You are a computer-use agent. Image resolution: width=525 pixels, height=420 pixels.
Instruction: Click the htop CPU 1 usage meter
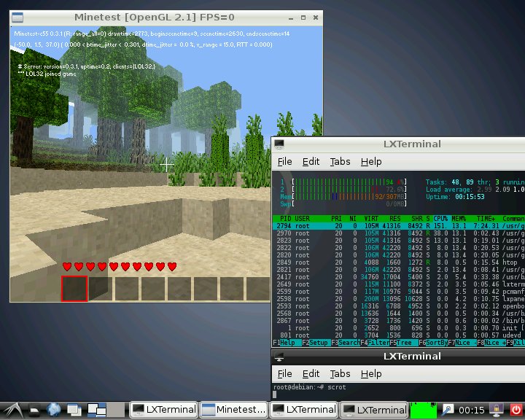[343, 182]
